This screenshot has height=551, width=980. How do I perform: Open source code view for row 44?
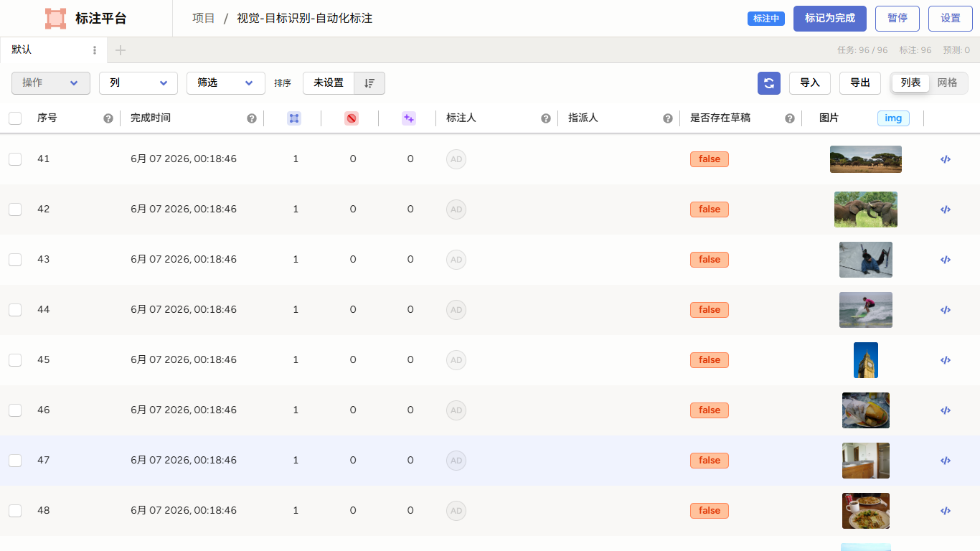(946, 310)
